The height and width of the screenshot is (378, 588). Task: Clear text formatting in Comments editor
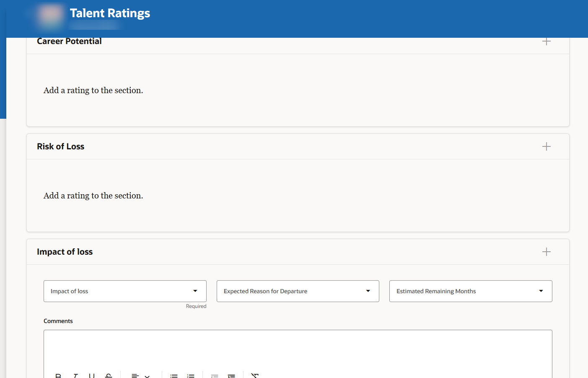point(255,376)
